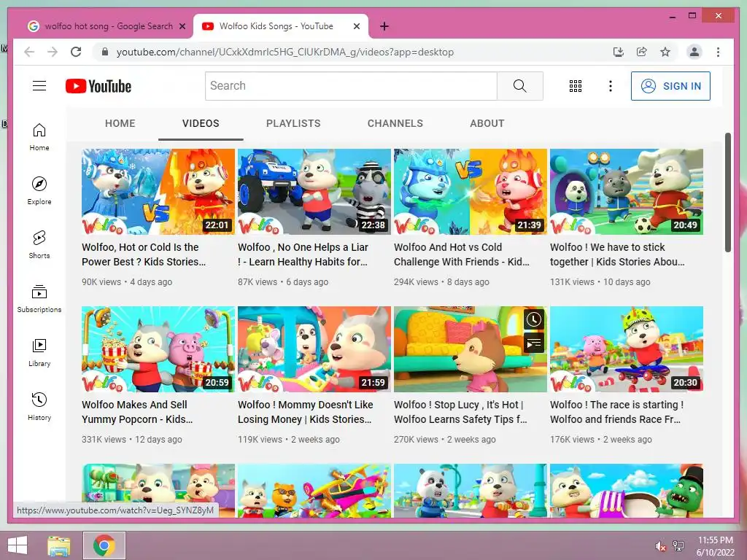Open the YouTube hamburger guide menu

pos(39,86)
